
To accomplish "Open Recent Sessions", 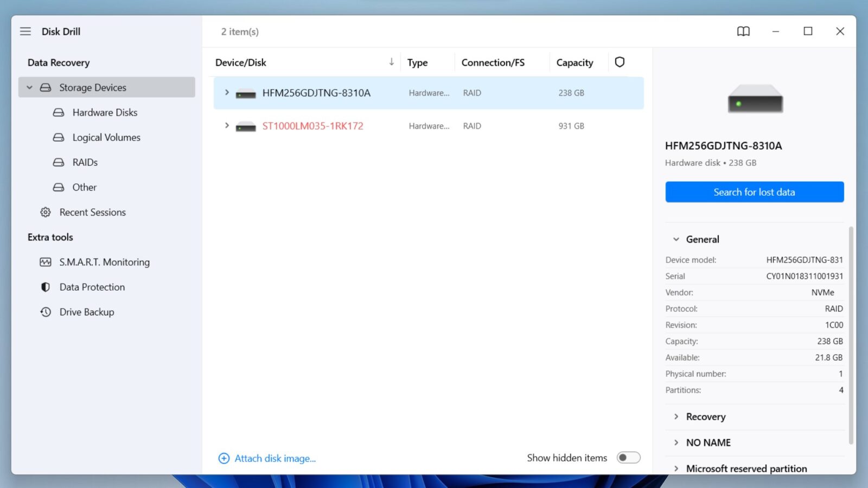I will tap(93, 212).
